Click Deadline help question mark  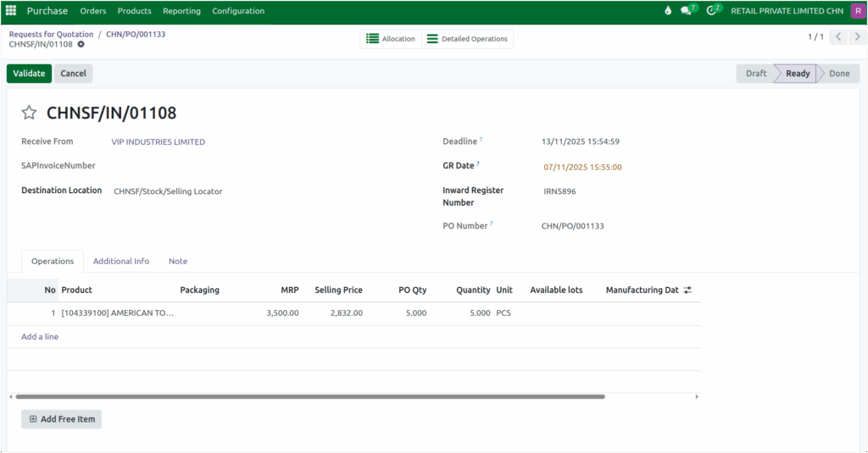[x=481, y=140]
